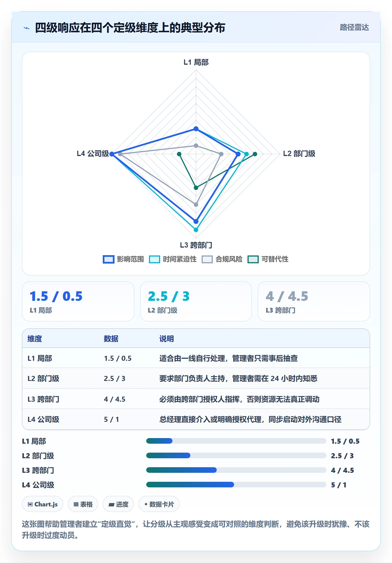Click the L3 跨部门 progress bar

236,470
